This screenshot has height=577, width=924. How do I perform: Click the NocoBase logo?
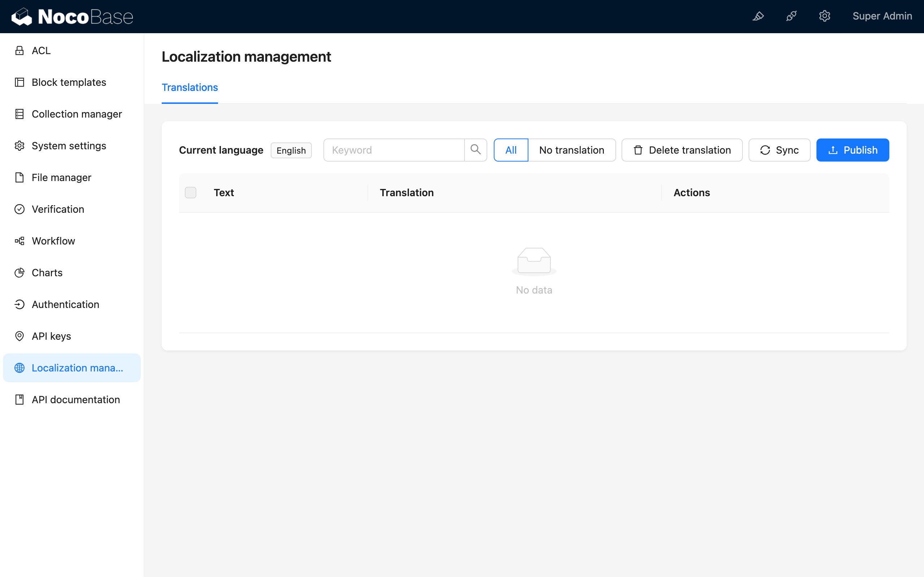click(73, 17)
